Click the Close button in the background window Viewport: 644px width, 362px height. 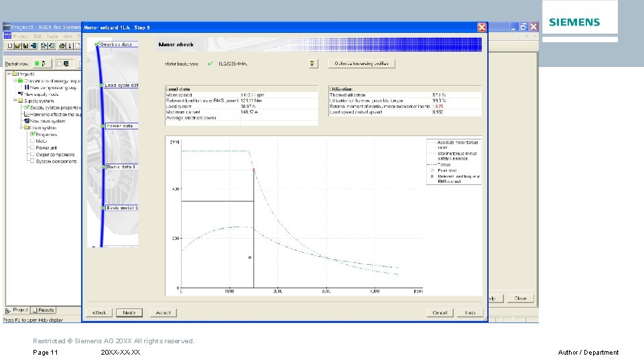tap(521, 298)
